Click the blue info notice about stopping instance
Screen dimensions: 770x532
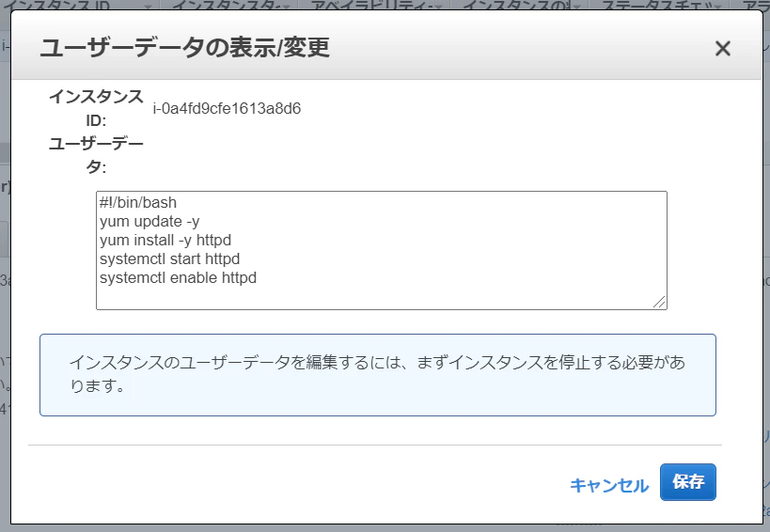click(x=378, y=375)
